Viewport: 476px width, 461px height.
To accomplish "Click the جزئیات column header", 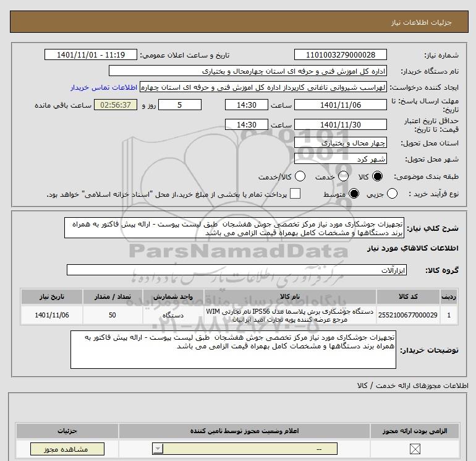I will click(x=67, y=431).
